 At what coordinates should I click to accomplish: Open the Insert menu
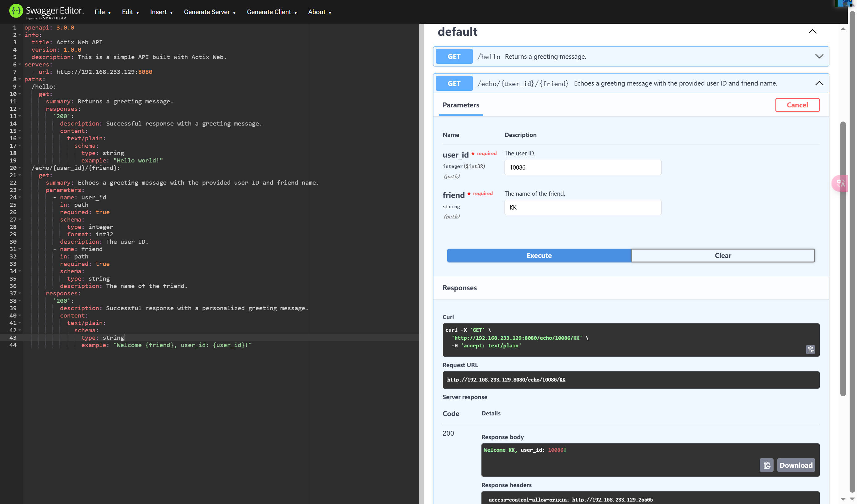[x=161, y=12]
